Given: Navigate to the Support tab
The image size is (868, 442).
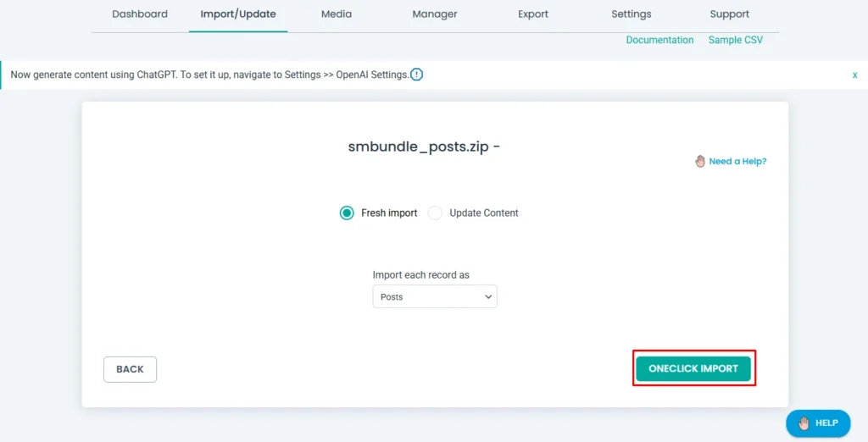Looking at the screenshot, I should (730, 14).
